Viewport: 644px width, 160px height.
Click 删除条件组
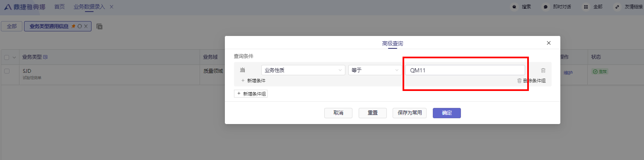[x=531, y=81]
